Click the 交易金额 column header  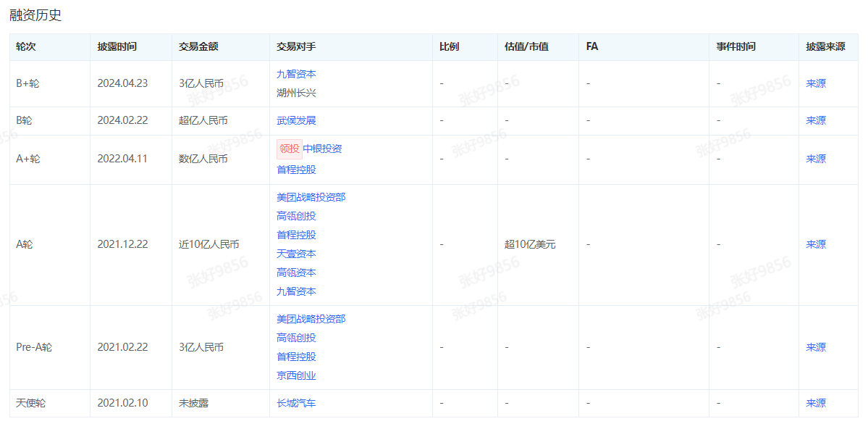(x=199, y=47)
